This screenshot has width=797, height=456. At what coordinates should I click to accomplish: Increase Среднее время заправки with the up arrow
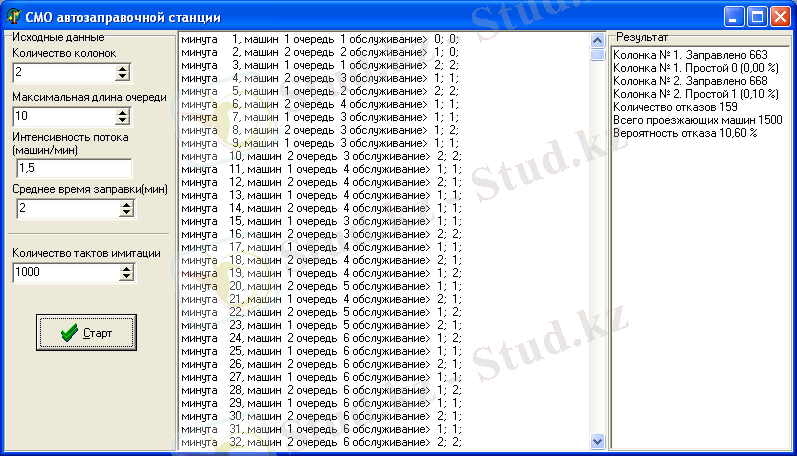click(x=127, y=204)
